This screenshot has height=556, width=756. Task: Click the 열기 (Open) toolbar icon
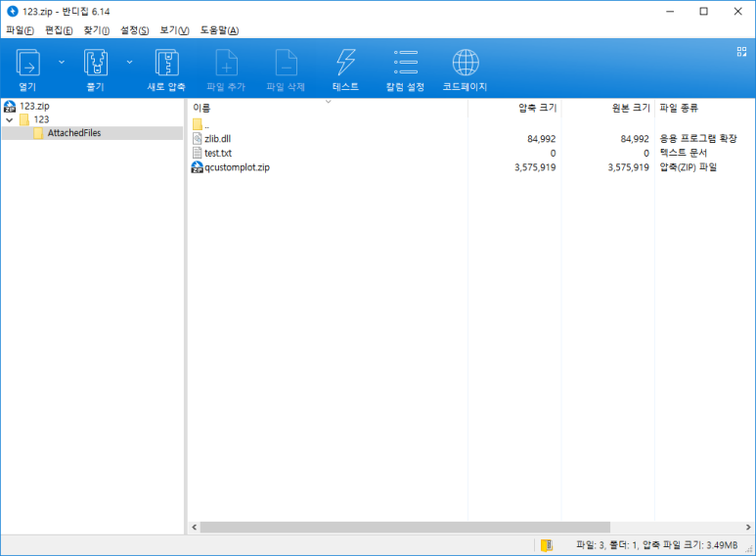[27, 64]
